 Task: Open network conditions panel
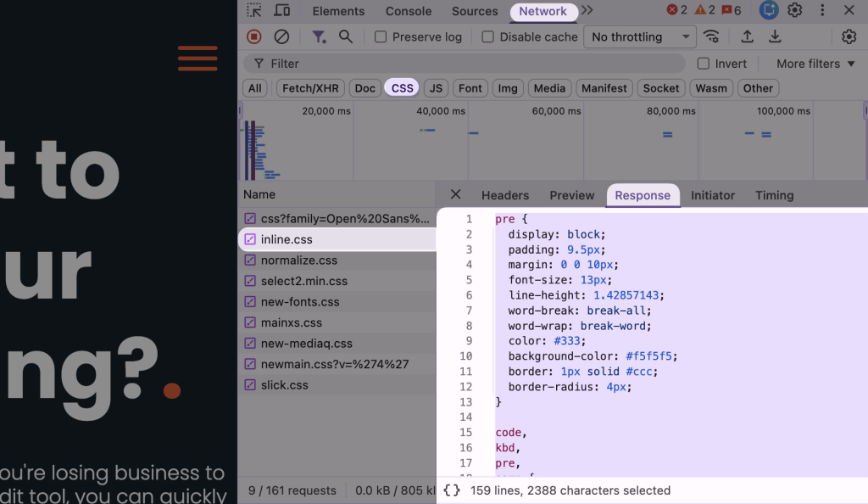pos(711,36)
